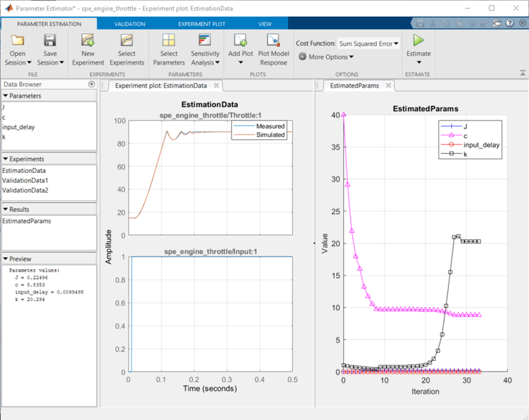Select EstimatedParams in the Results list

(49, 221)
